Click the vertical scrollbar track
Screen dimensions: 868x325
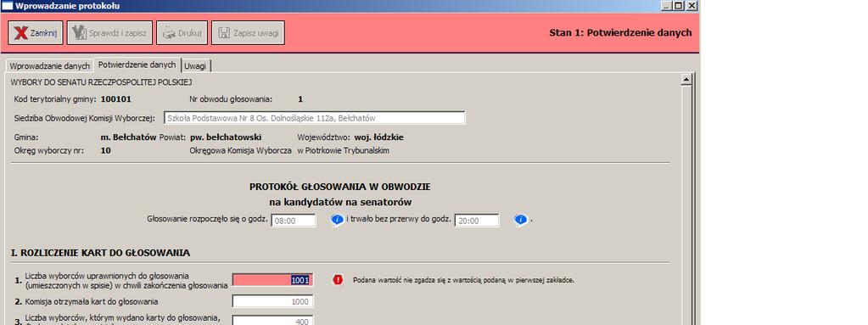(x=686, y=205)
